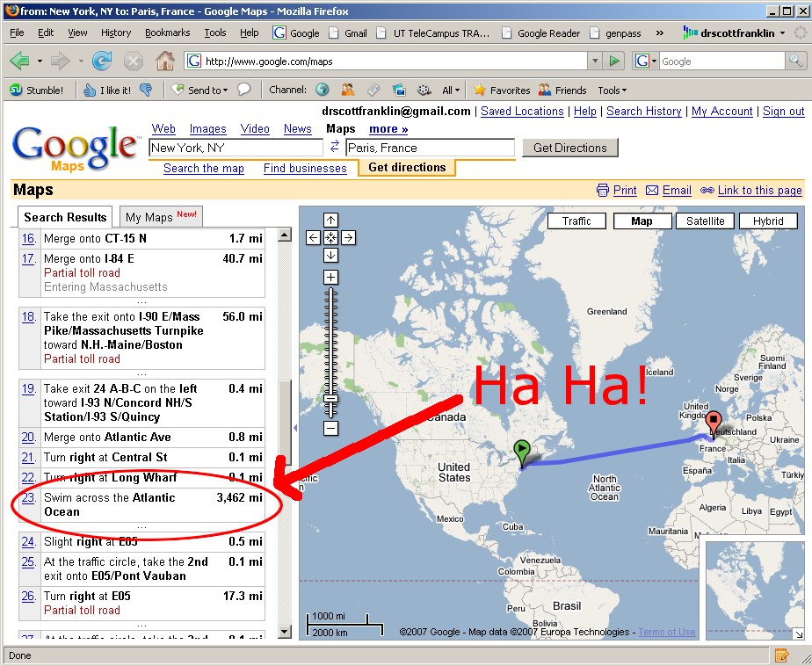
Task: Click the Get Directions button
Action: click(x=569, y=148)
